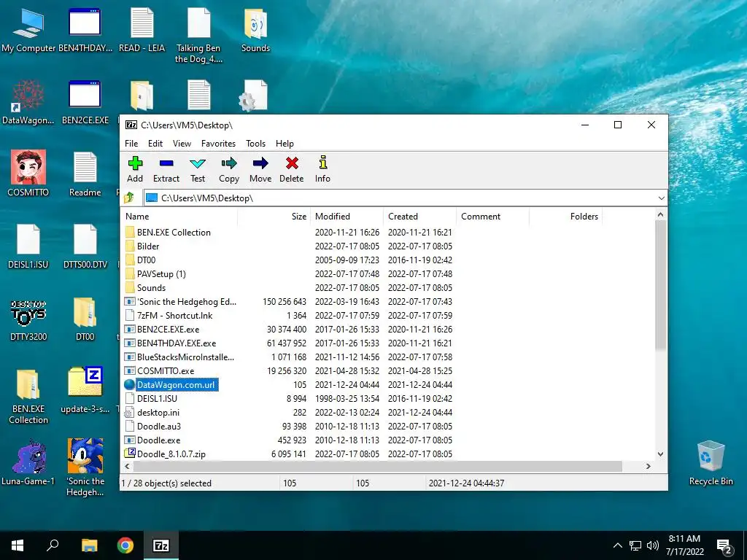Open the Help menu
This screenshot has width=747, height=560.
[x=285, y=144]
